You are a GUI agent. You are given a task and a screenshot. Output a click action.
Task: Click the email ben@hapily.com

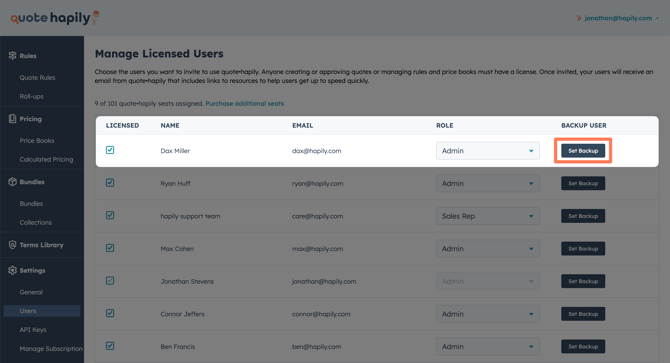317,347
